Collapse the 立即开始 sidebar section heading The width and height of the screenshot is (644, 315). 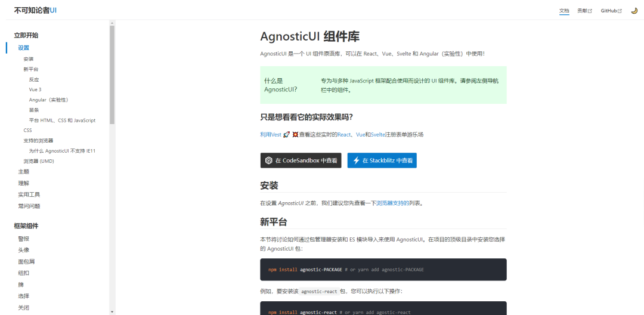coord(26,35)
